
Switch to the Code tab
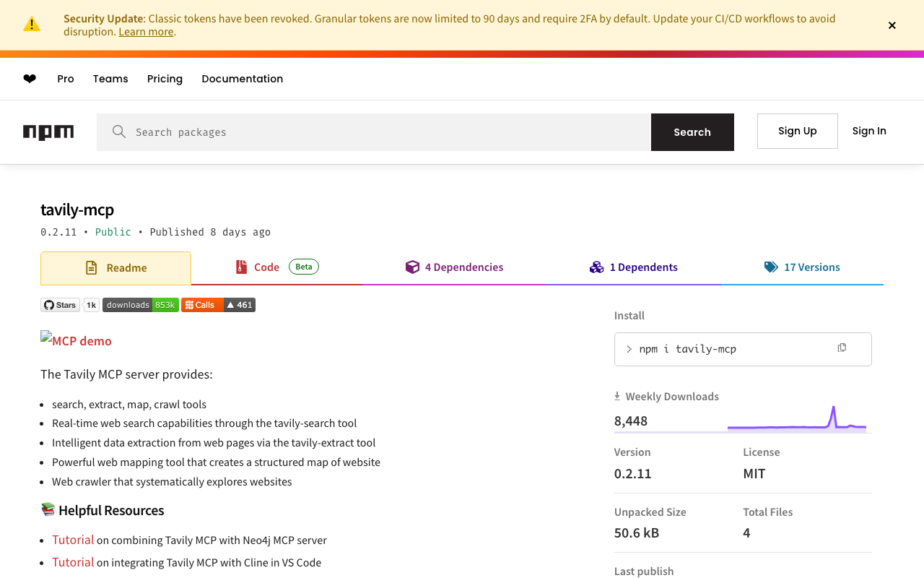click(x=276, y=267)
